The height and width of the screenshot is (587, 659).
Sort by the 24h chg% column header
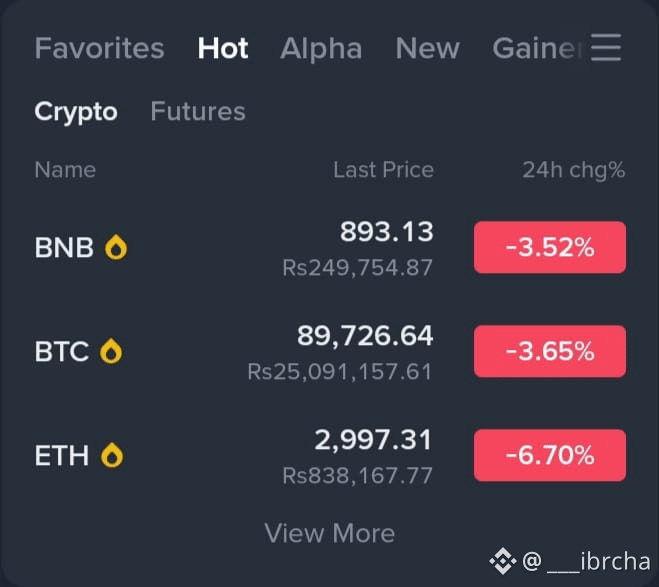[574, 170]
